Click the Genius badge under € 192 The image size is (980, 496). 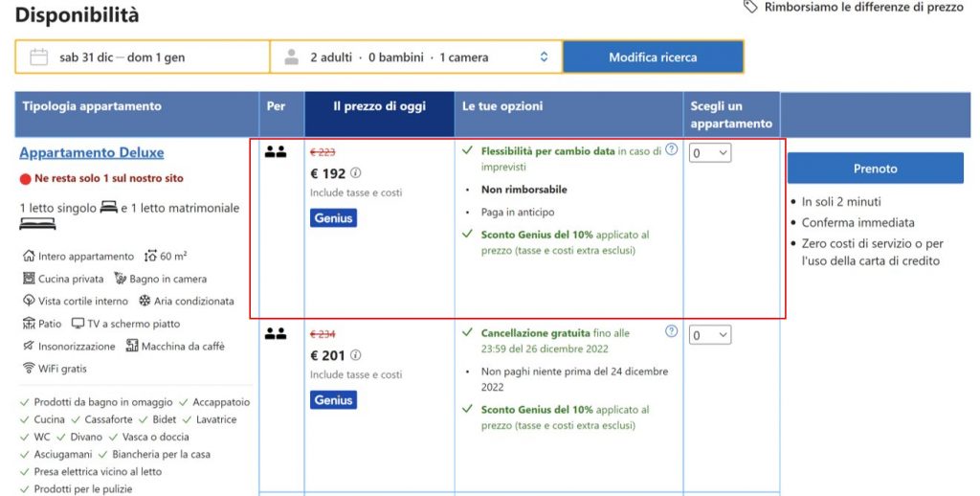pyautogui.click(x=333, y=218)
